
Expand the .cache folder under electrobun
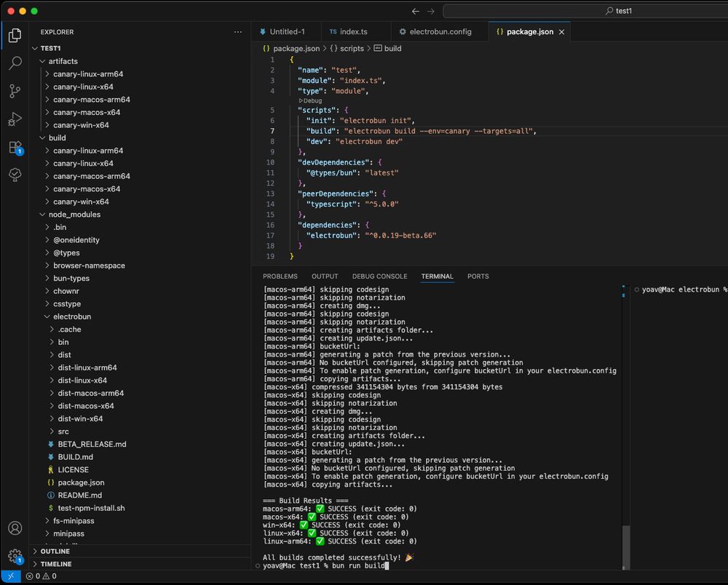click(139, 330)
